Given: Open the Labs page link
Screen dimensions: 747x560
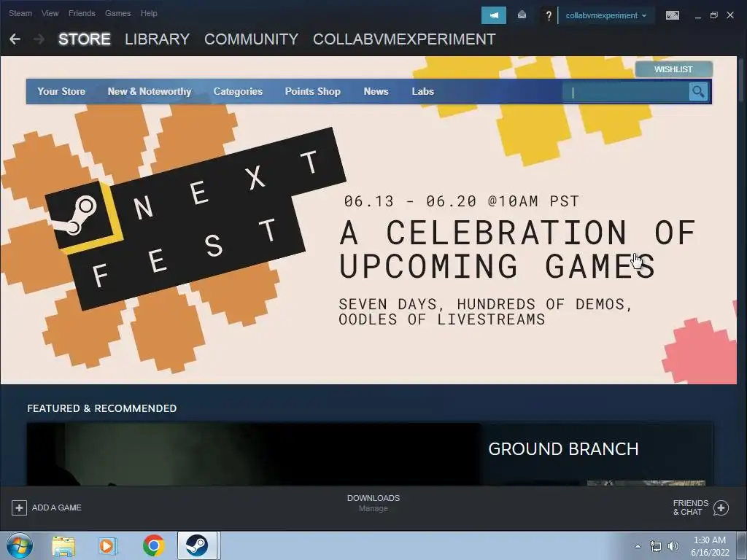Looking at the screenshot, I should pyautogui.click(x=422, y=91).
